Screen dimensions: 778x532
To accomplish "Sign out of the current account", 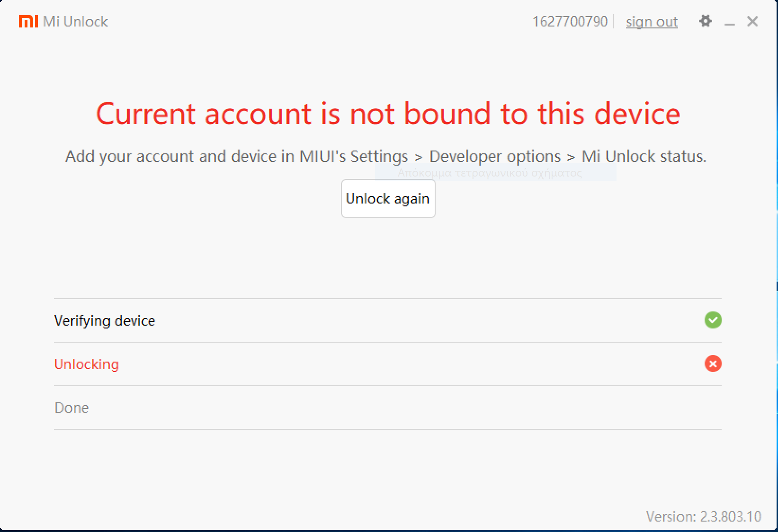I will (652, 22).
